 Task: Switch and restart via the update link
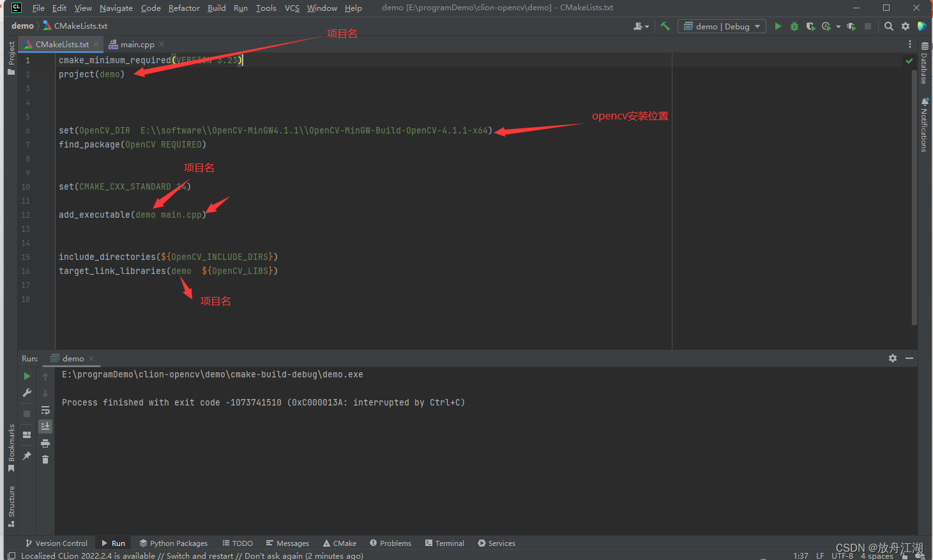(x=199, y=556)
